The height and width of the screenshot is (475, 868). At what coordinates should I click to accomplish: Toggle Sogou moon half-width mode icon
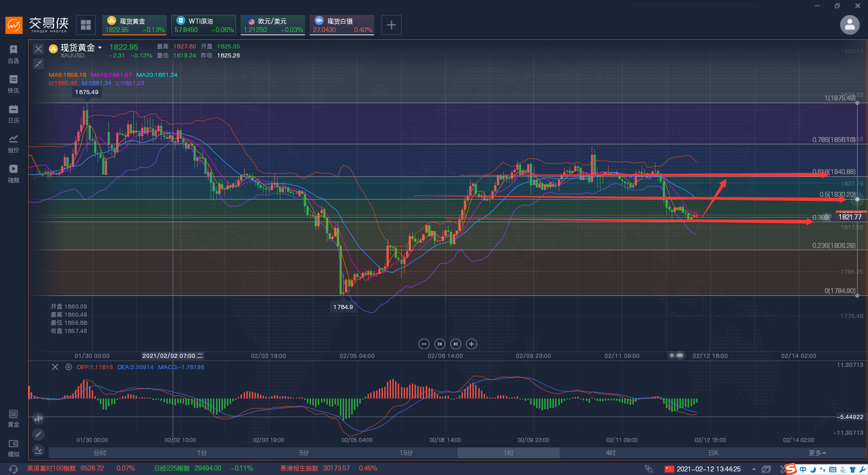click(813, 469)
